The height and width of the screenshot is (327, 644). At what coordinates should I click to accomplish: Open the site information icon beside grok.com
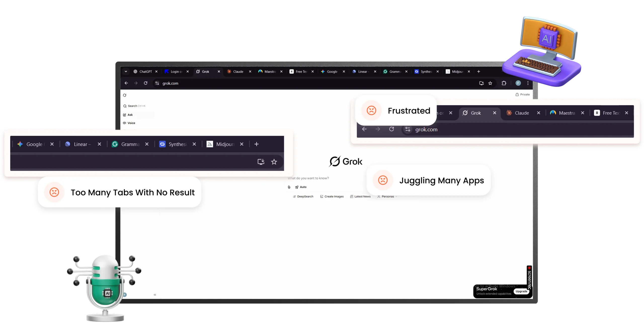point(157,83)
